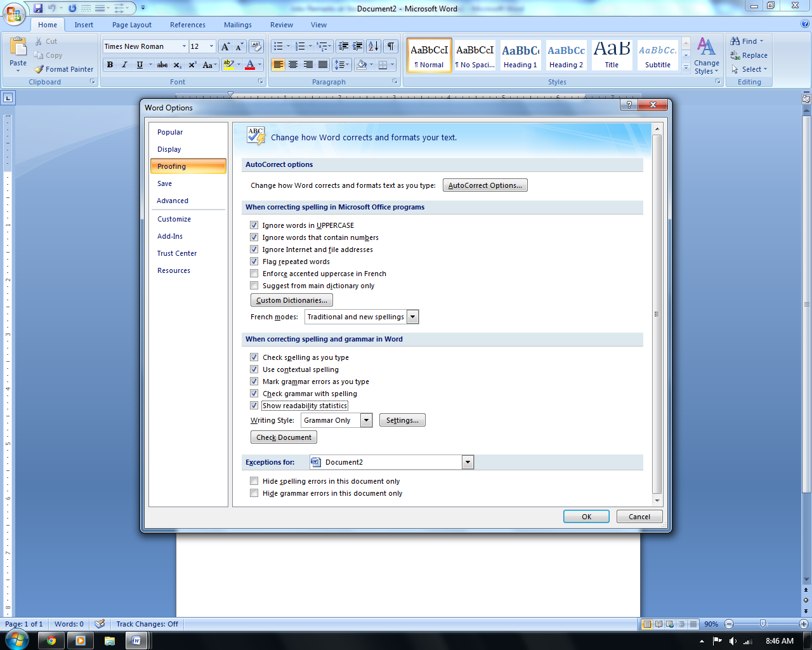The width and height of the screenshot is (812, 650).
Task: Open the Change Styles icon
Action: tap(706, 56)
